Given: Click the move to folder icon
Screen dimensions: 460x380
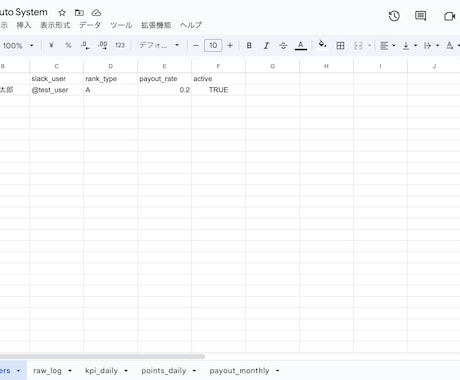Looking at the screenshot, I should pyautogui.click(x=79, y=13).
